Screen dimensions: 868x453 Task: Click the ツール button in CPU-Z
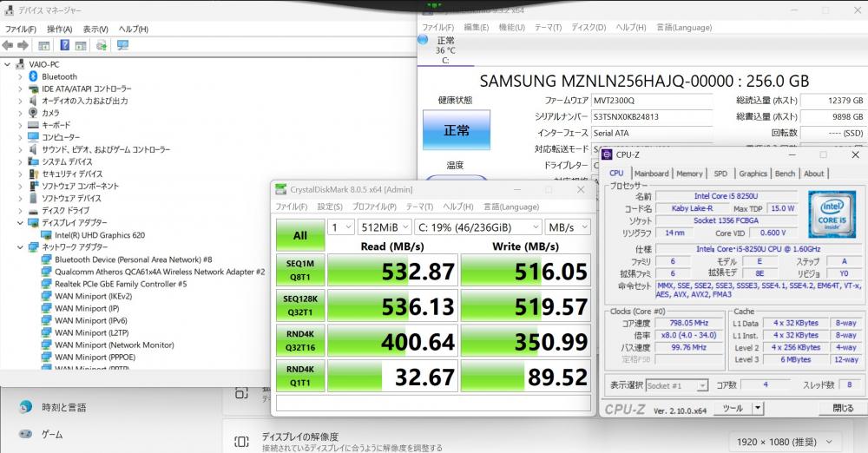pos(733,408)
